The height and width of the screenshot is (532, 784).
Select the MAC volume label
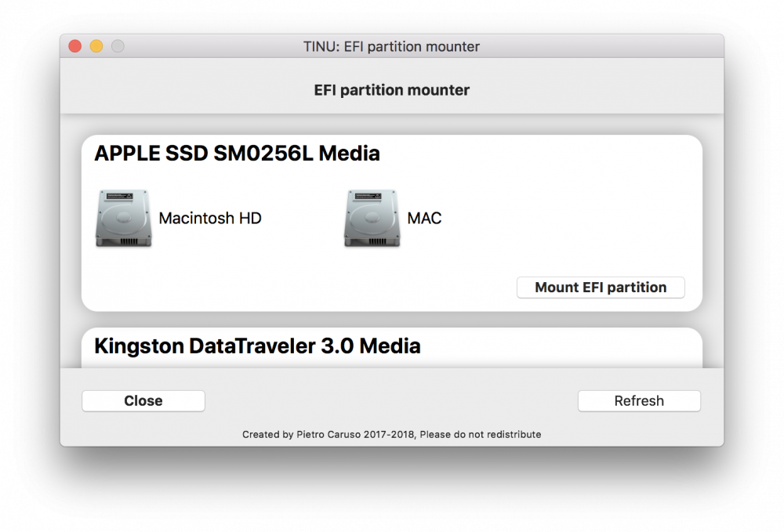(x=424, y=219)
